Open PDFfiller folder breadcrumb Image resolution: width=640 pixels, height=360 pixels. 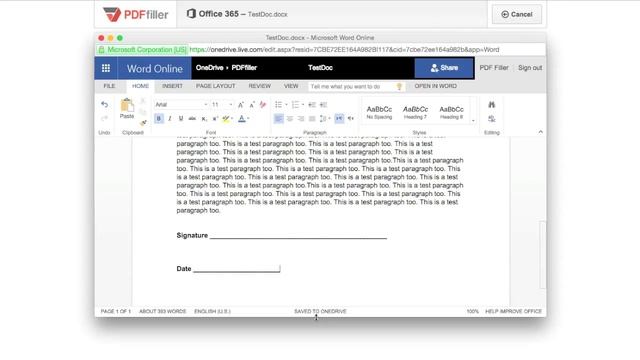(x=244, y=68)
